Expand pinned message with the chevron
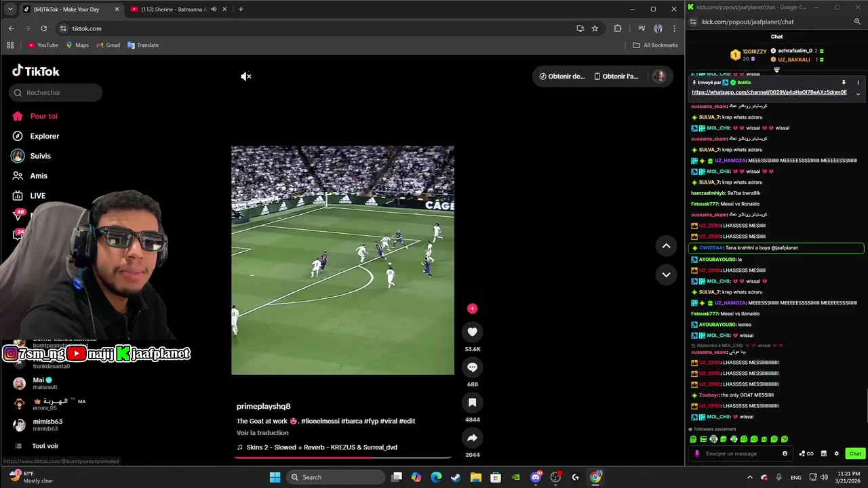Image resolution: width=868 pixels, height=488 pixels. click(858, 94)
